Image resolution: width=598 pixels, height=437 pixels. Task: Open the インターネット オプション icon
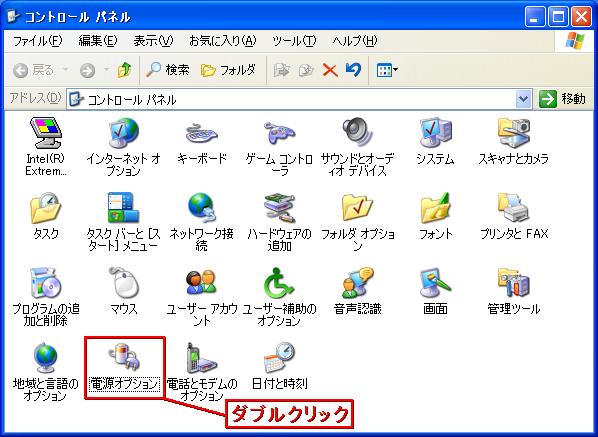[x=124, y=133]
